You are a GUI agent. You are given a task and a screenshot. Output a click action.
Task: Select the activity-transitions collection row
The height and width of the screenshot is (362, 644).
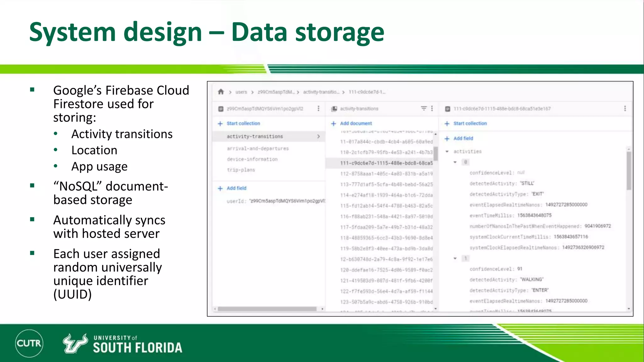click(x=269, y=136)
